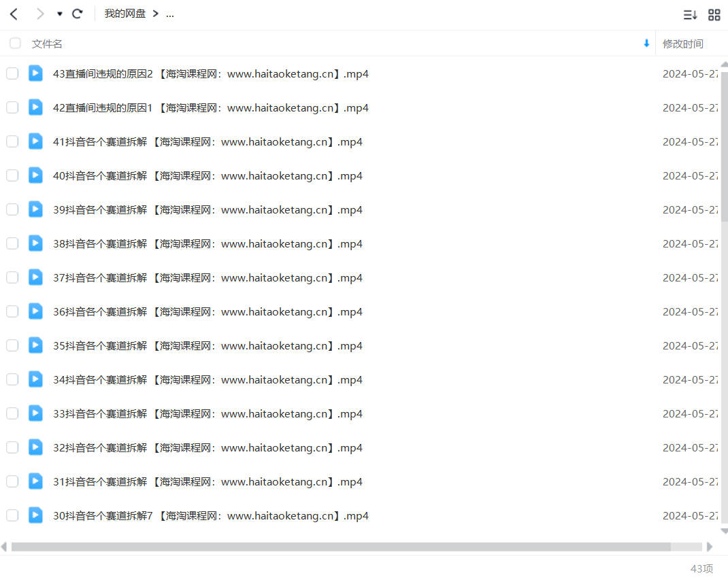This screenshot has height=582, width=728.
Task: Check file 40抖音各个赛道拆解
Action: point(12,175)
